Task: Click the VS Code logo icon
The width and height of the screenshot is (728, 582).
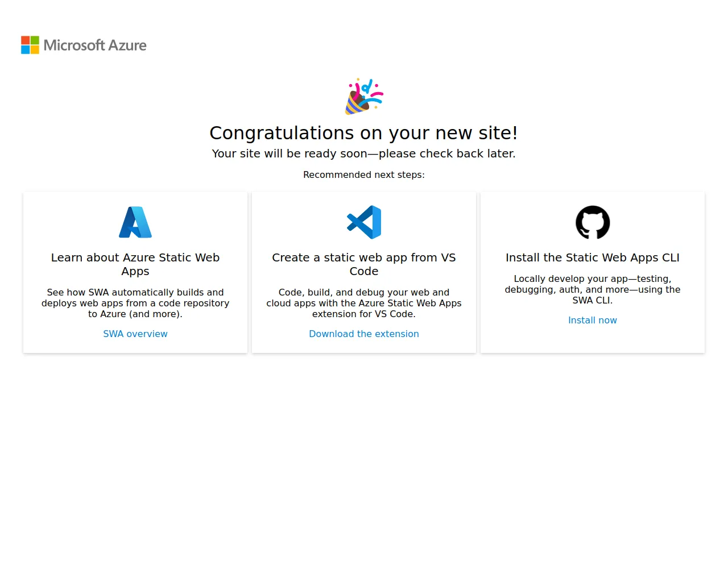Action: pyautogui.click(x=364, y=222)
